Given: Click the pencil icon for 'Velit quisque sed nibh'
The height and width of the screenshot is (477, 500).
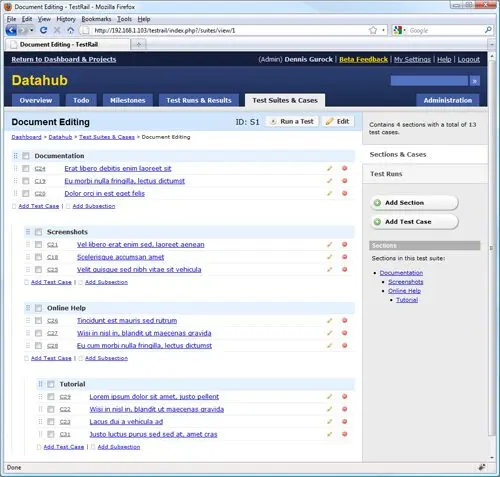Looking at the screenshot, I should click(x=329, y=269).
